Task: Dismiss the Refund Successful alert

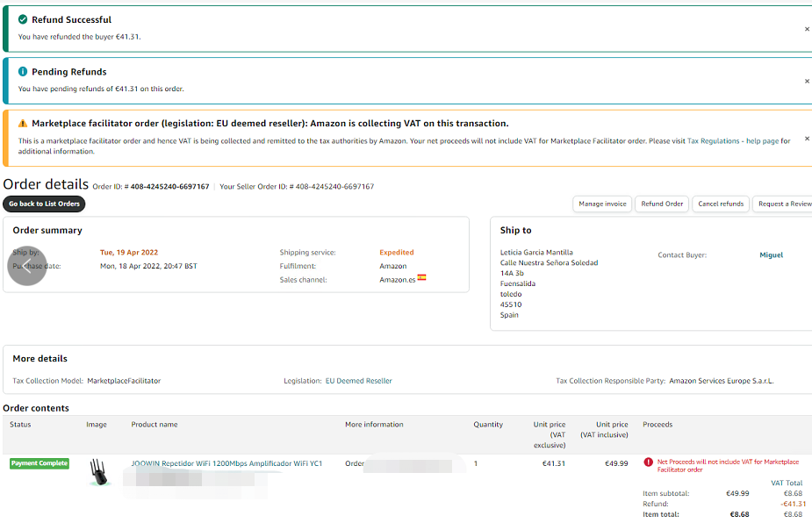Action: coord(807,29)
